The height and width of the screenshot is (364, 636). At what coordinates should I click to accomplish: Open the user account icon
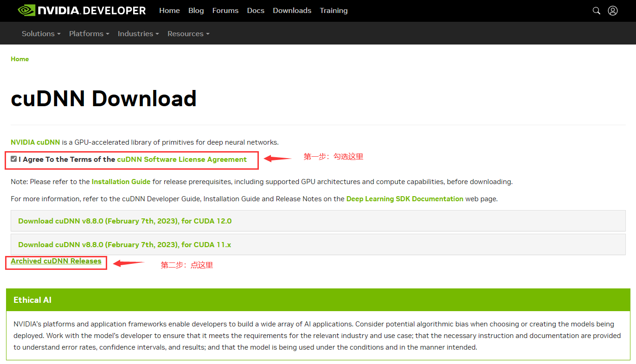coord(613,11)
